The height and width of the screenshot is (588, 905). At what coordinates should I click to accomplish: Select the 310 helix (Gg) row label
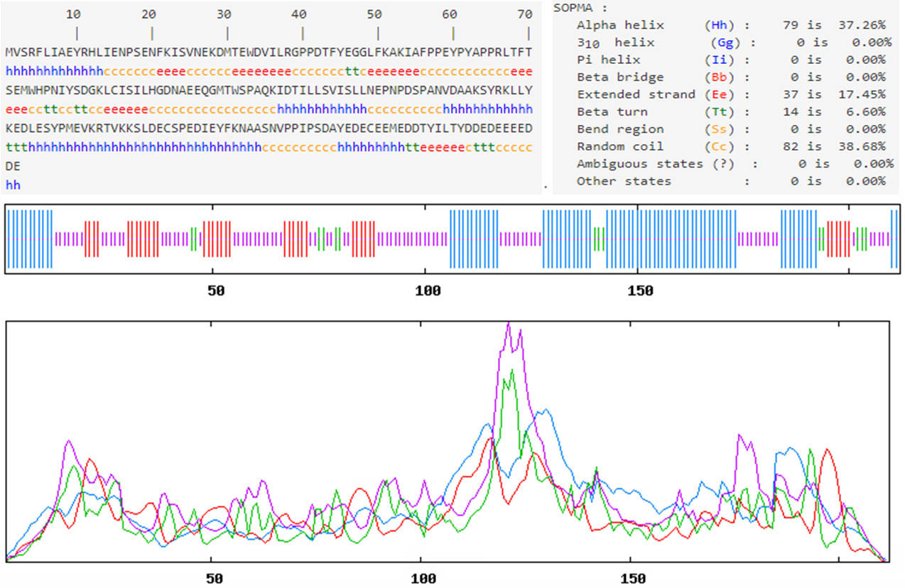tap(616, 43)
